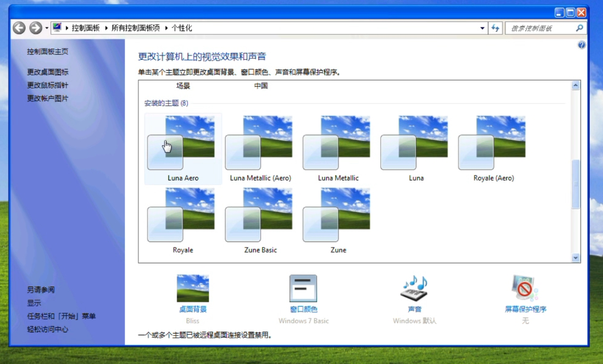Viewport: 603px width, 364px height.
Task: Open 控制面板主页 in sidebar
Action: point(48,51)
